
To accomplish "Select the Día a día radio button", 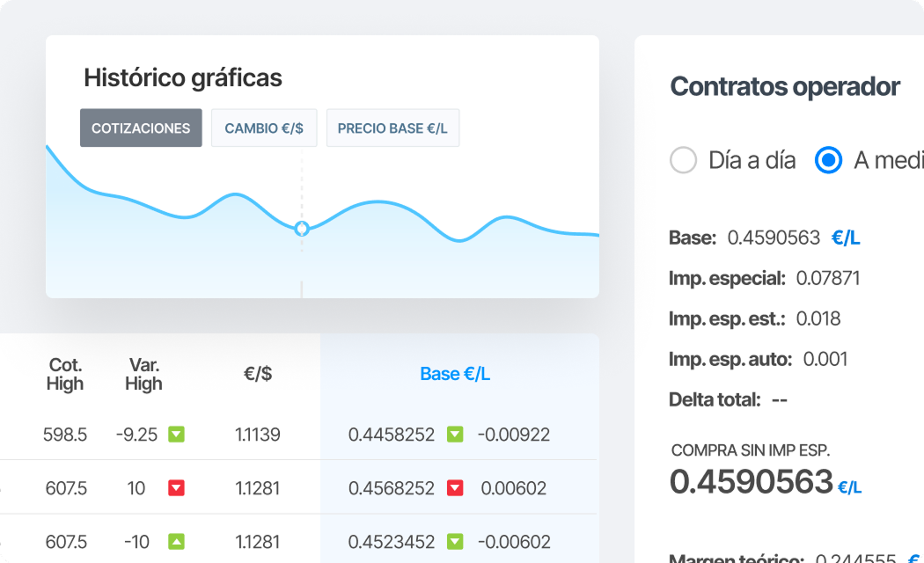I will tap(684, 160).
